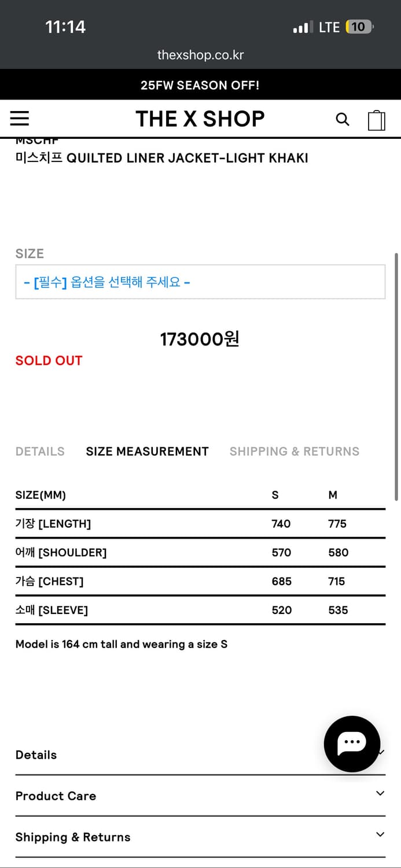
Task: Click the THE X SHOP logo
Action: (200, 119)
